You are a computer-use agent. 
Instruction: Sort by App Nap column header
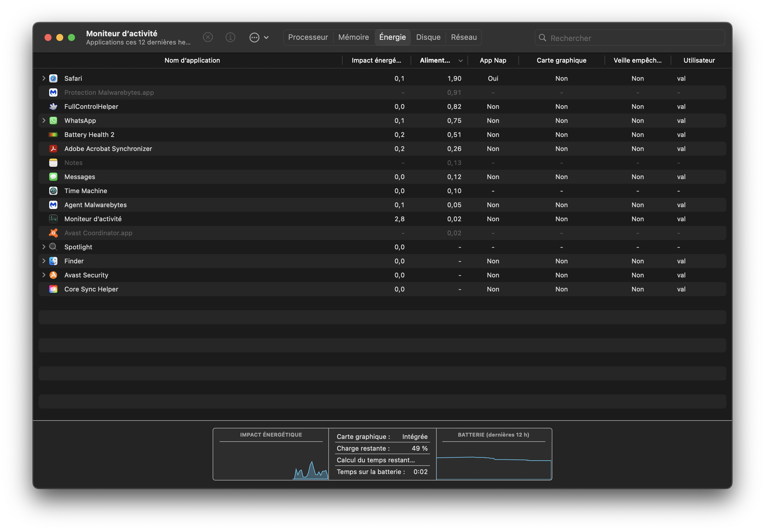pyautogui.click(x=493, y=61)
